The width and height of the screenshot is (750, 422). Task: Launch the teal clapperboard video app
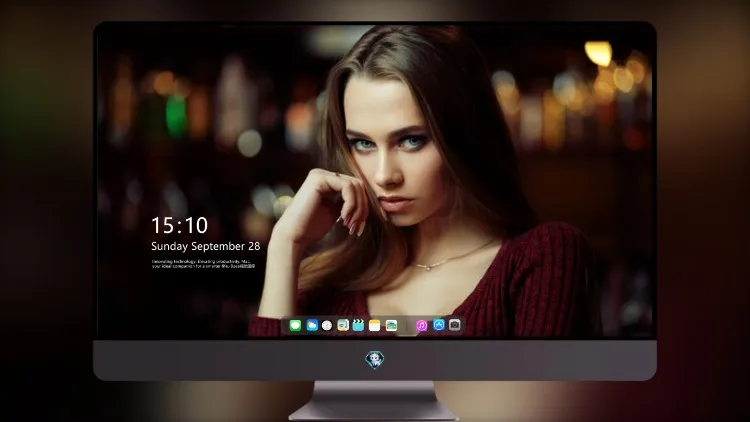(x=358, y=326)
